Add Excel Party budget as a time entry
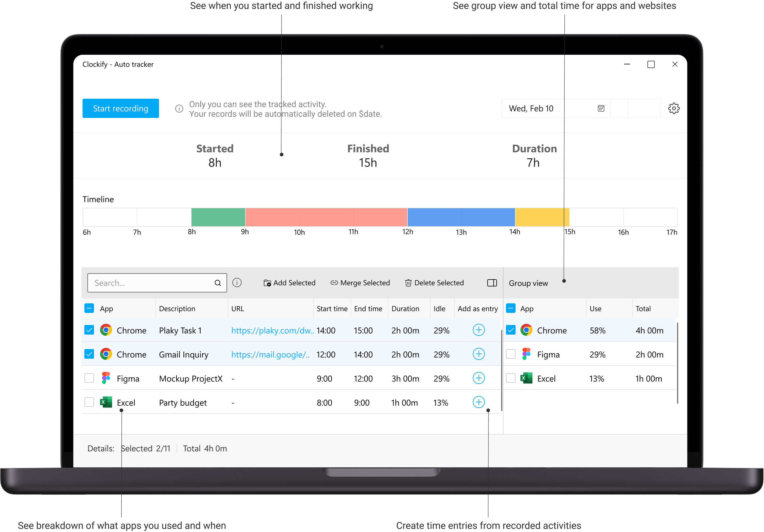 (479, 402)
